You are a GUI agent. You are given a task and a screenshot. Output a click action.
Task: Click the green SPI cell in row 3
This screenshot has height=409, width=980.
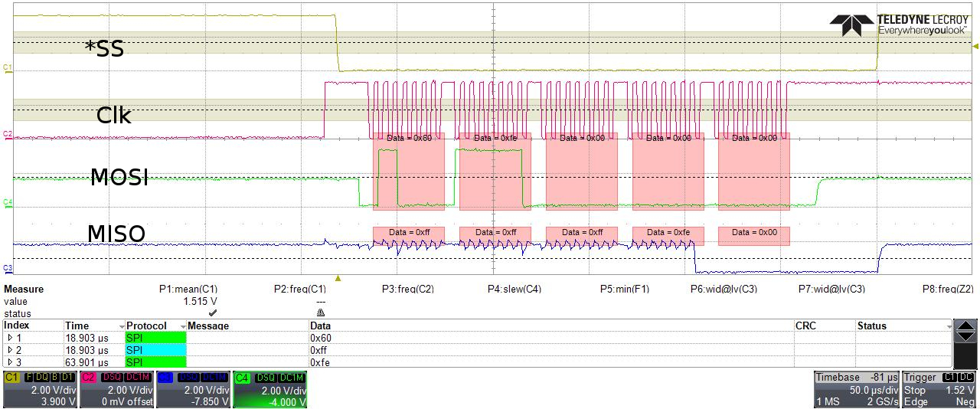pyautogui.click(x=156, y=362)
